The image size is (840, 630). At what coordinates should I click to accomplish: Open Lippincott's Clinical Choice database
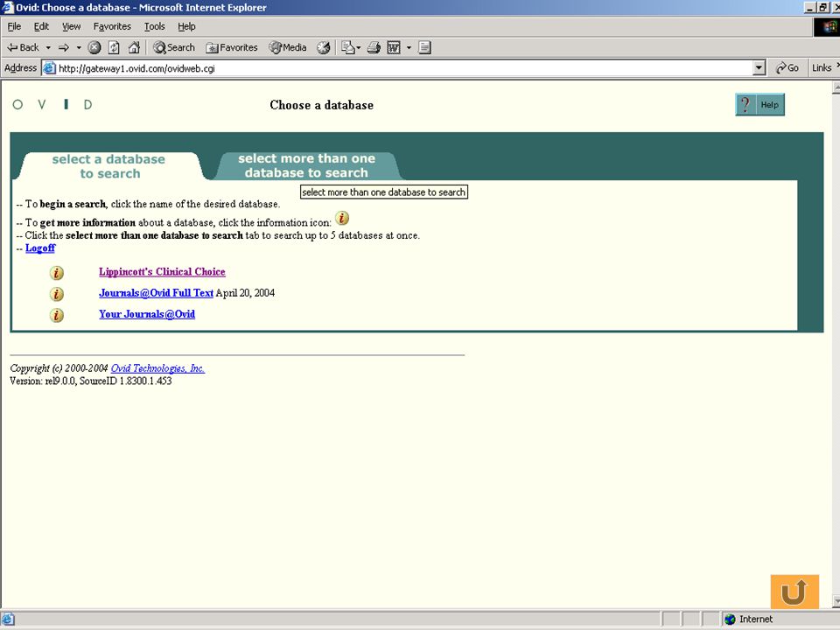coord(162,271)
